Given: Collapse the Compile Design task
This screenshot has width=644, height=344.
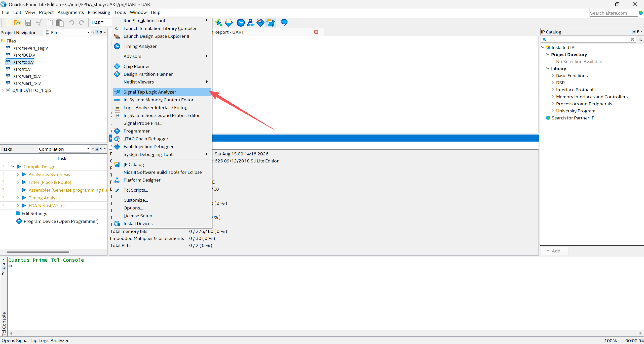Looking at the screenshot, I should click(13, 166).
